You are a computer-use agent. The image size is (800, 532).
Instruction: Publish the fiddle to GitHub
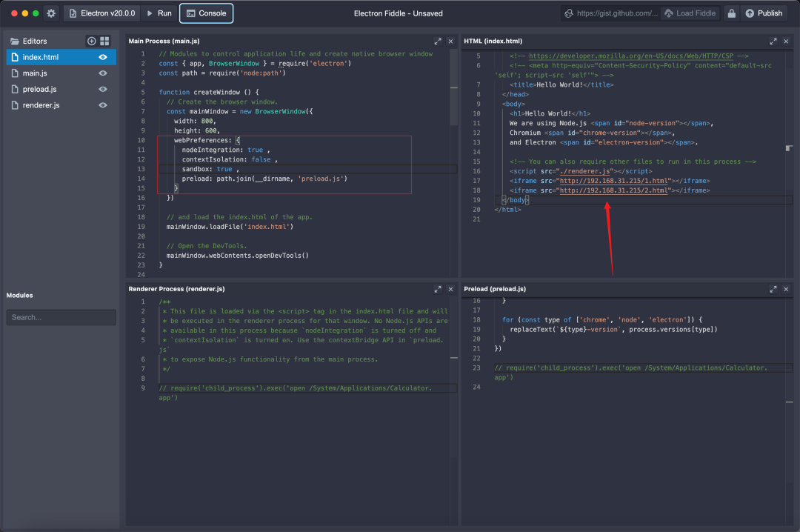click(764, 13)
